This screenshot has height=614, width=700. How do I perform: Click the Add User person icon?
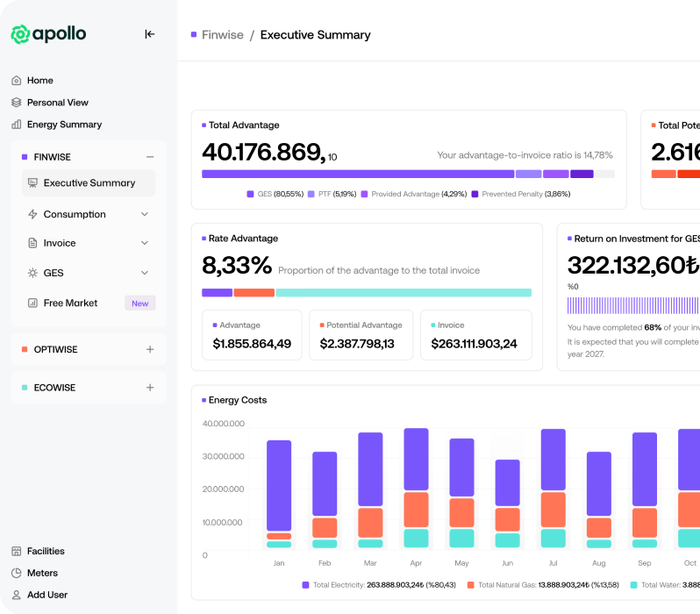coord(16,595)
